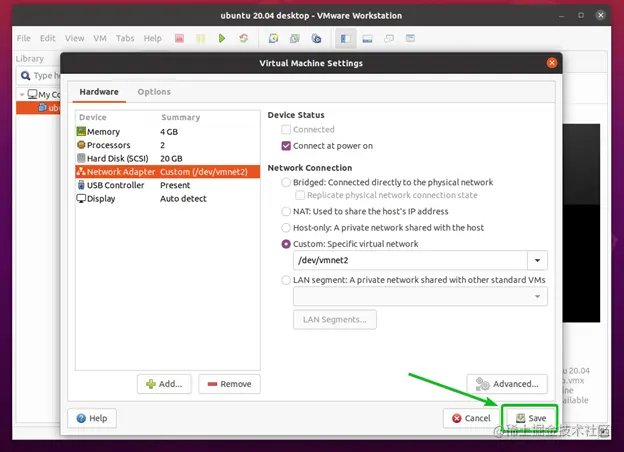Select the Host-only network option
Screen dimensions: 624x452
click(286, 228)
